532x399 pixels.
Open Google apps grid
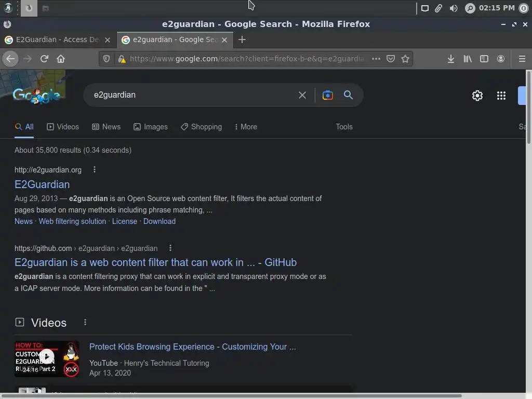tap(501, 96)
